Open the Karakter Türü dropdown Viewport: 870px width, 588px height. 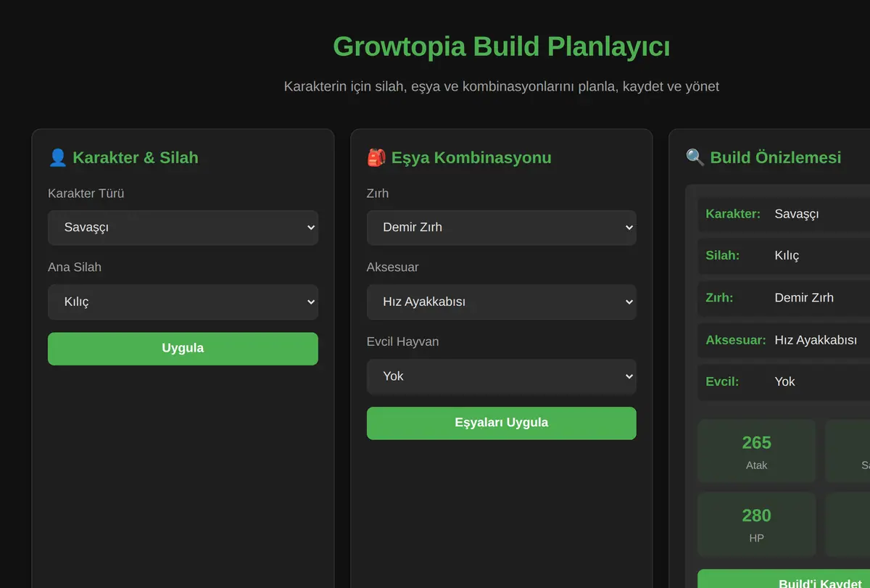point(183,228)
